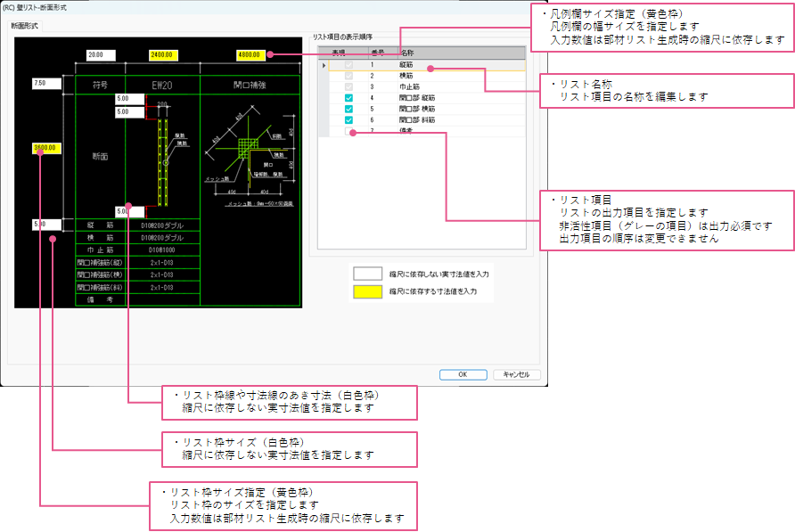
Task: Click the second 5.00 spacing field below the top one
Action: tap(130, 112)
